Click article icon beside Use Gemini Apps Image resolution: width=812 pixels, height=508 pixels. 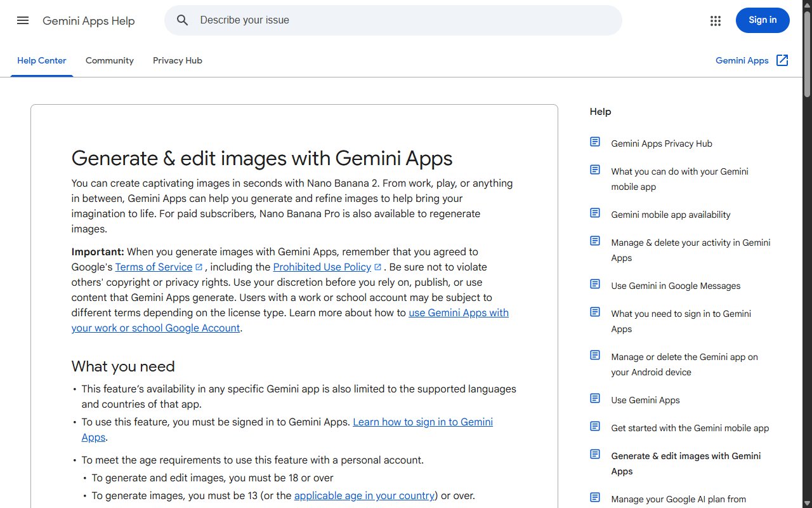(595, 398)
